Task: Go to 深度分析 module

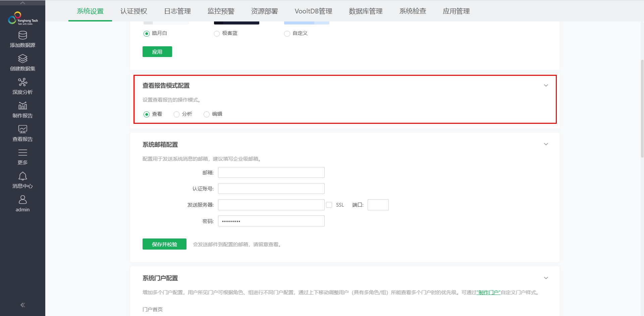Action: pos(22,86)
